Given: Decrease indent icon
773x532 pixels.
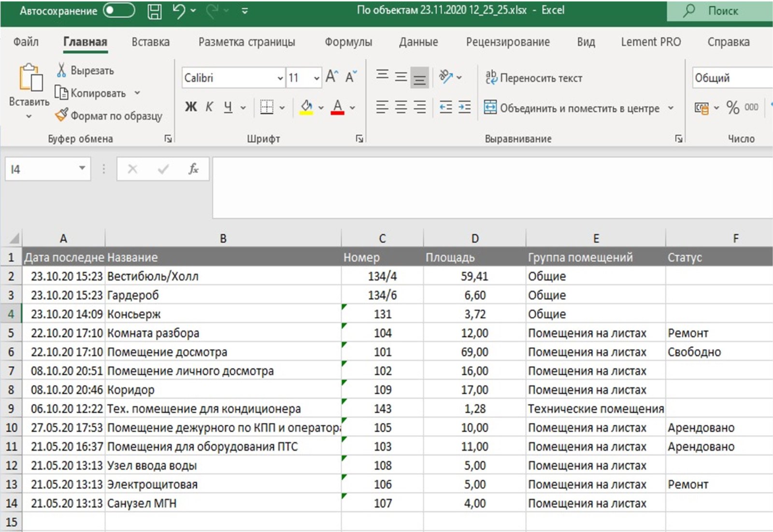Looking at the screenshot, I should tap(445, 107).
